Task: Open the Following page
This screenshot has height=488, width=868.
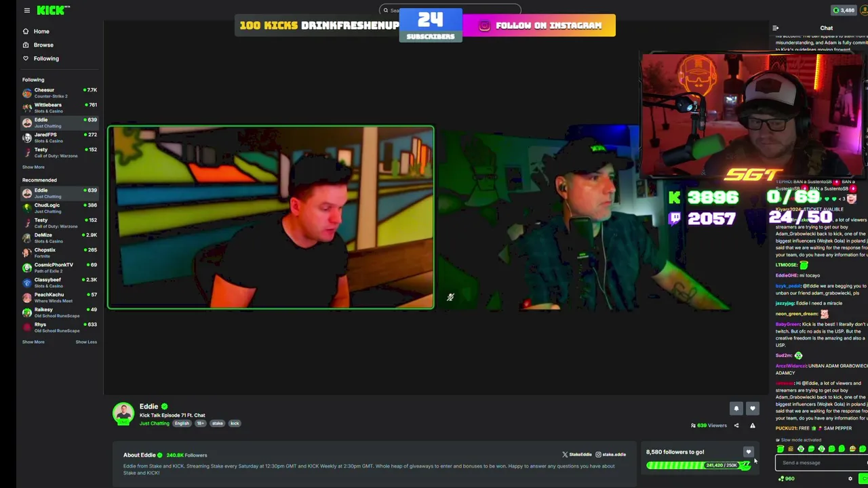Action: click(46, 58)
